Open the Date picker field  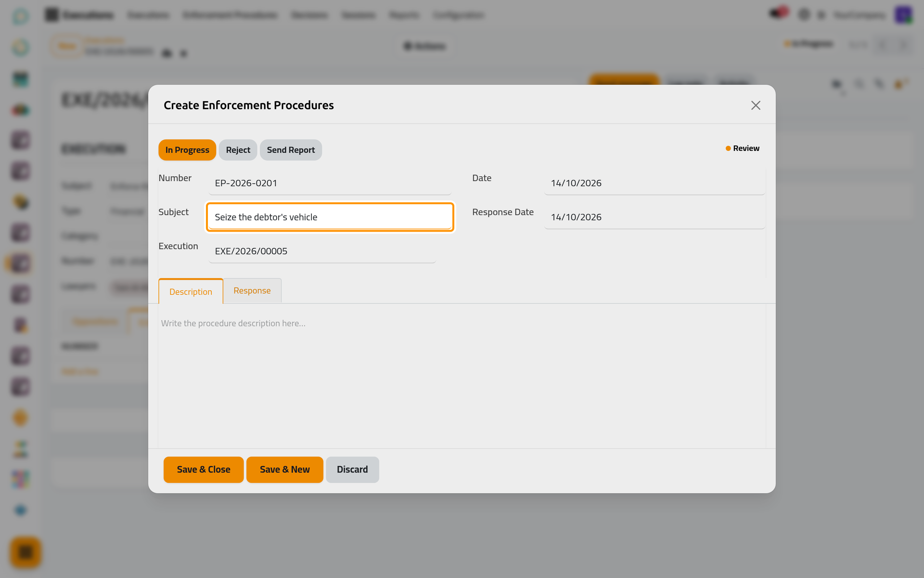click(654, 183)
